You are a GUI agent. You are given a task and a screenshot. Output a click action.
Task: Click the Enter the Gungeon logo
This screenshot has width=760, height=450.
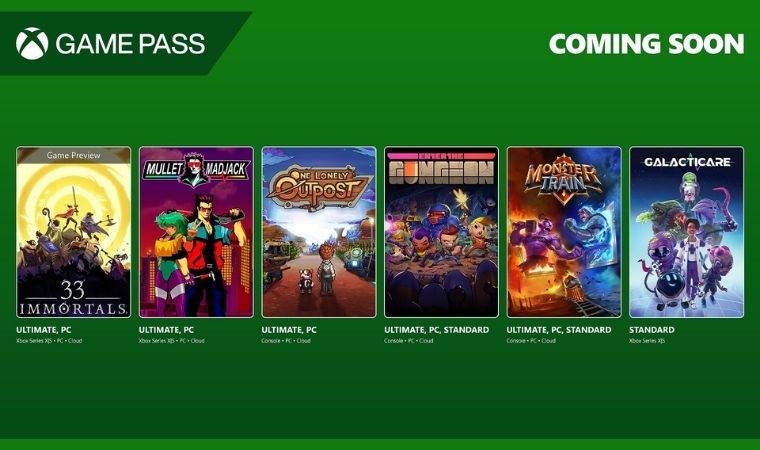442,169
